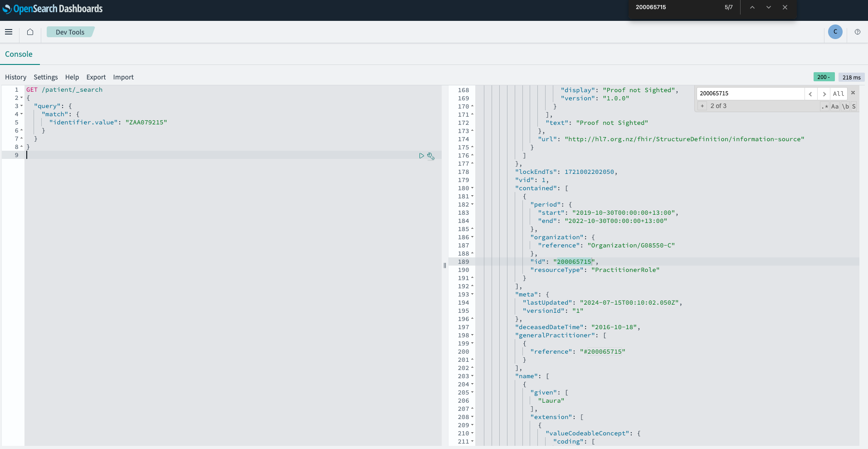Image resolution: width=868 pixels, height=449 pixels.
Task: Click the pane resize handle between editors
Action: 445,266
